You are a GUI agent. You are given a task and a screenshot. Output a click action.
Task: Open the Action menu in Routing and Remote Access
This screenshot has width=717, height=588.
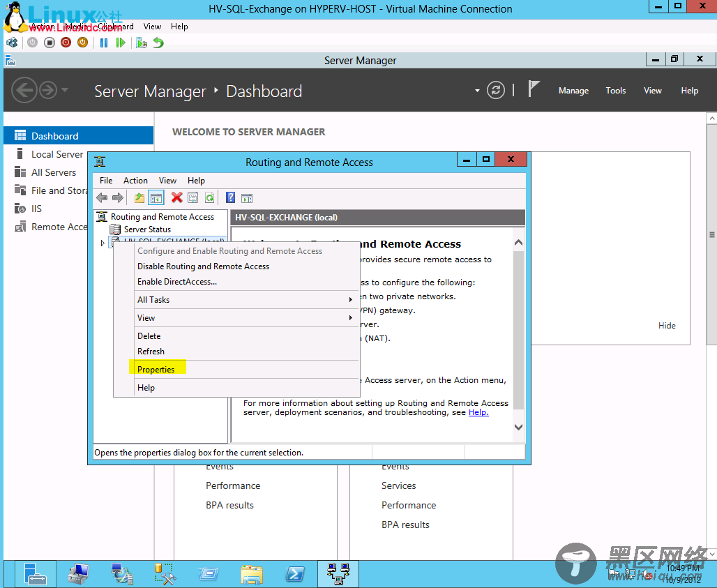coord(135,181)
